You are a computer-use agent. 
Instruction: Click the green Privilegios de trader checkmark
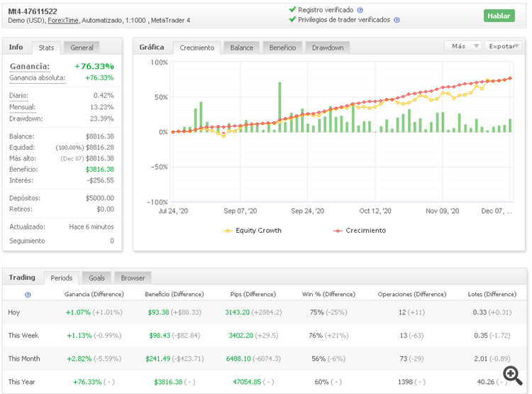pyautogui.click(x=292, y=19)
